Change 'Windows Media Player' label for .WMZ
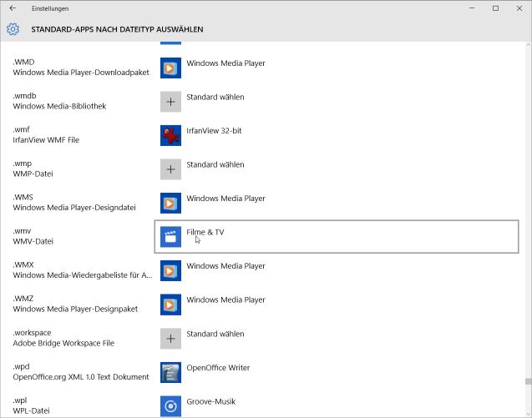This screenshot has height=418, width=532. tap(226, 300)
